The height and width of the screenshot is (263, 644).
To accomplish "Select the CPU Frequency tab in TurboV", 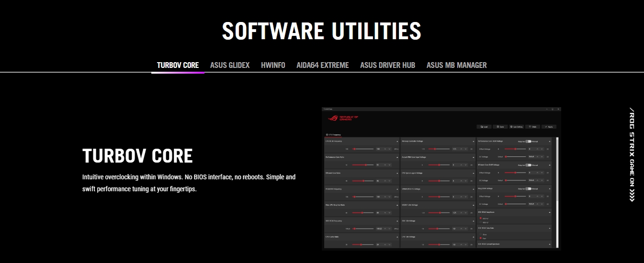I will tap(334, 134).
